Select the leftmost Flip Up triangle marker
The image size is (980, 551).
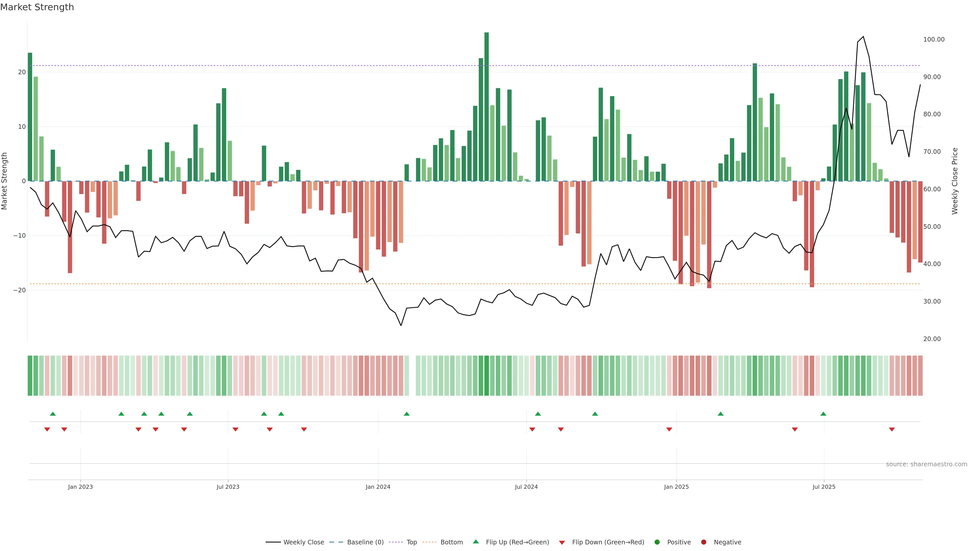53,414
